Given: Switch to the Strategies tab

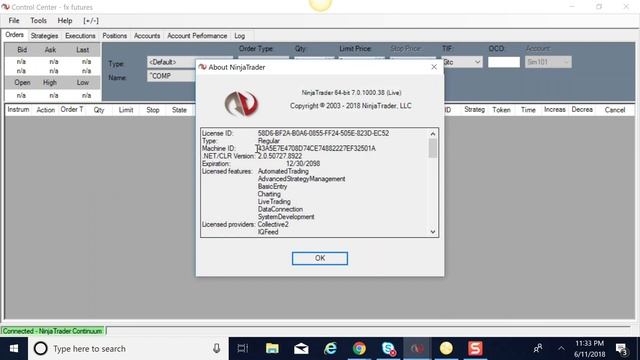Looking at the screenshot, I should point(44,36).
